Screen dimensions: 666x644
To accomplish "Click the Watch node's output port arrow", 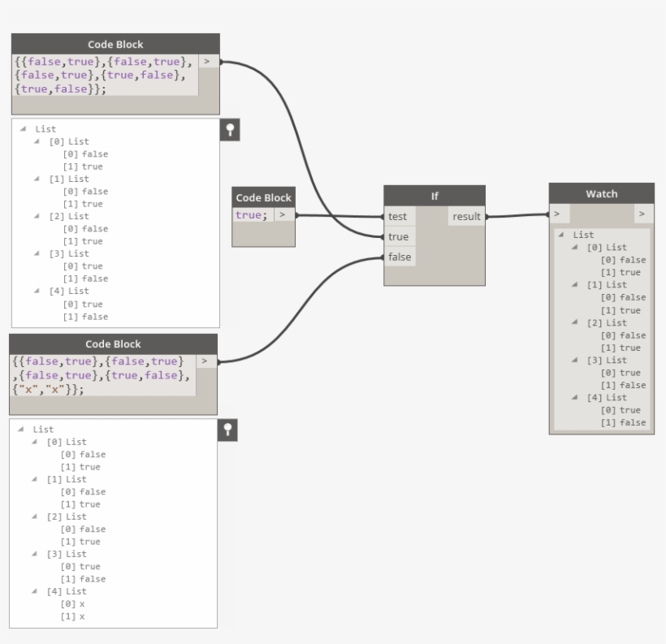I will click(x=642, y=214).
